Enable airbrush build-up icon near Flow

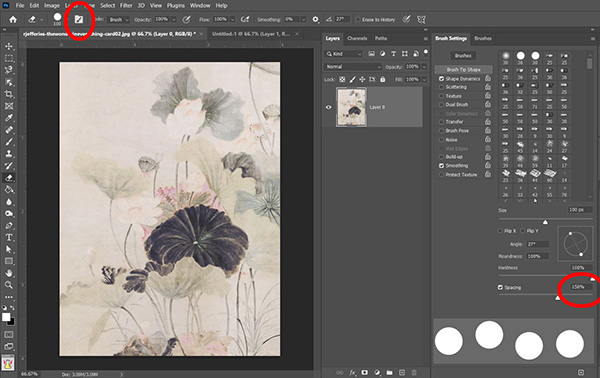(245, 20)
